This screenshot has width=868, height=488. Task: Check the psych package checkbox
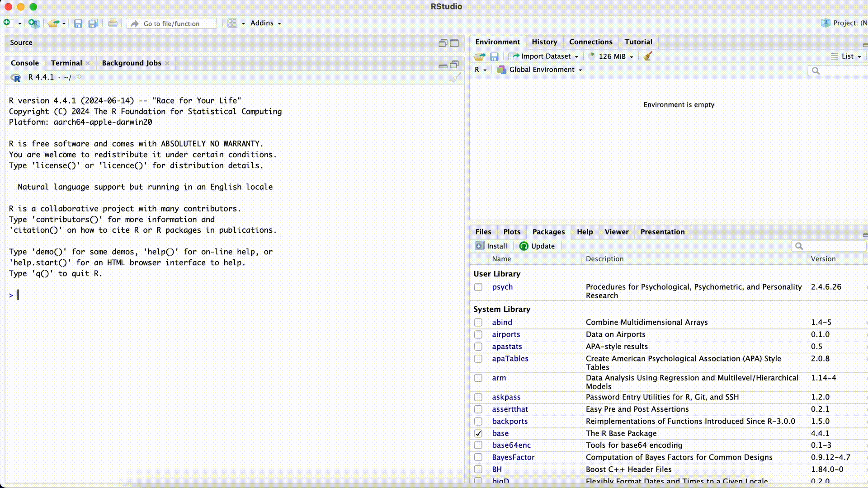478,287
